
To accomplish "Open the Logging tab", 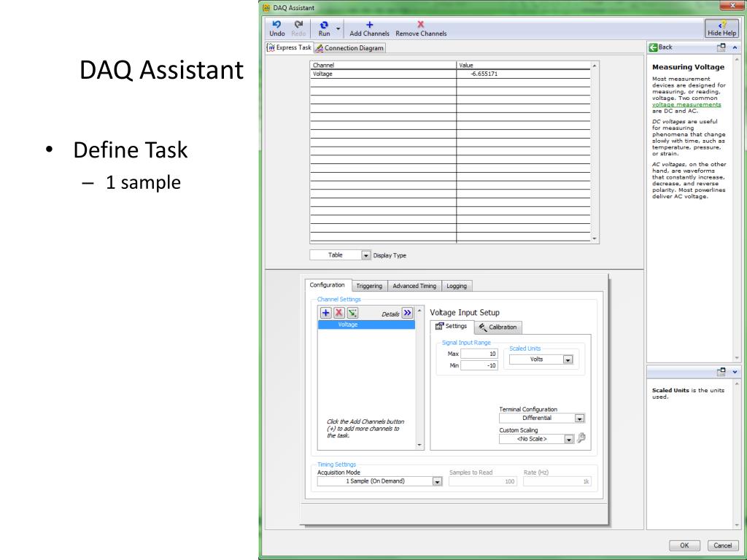I will pyautogui.click(x=457, y=286).
